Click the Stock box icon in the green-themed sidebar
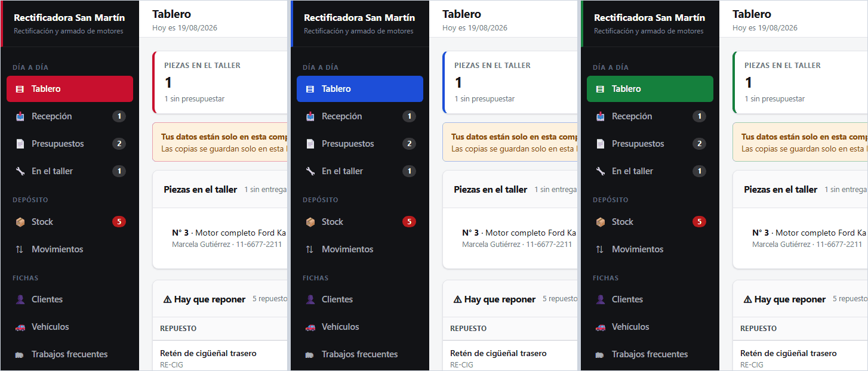This screenshot has height=371, width=868. pyautogui.click(x=600, y=222)
